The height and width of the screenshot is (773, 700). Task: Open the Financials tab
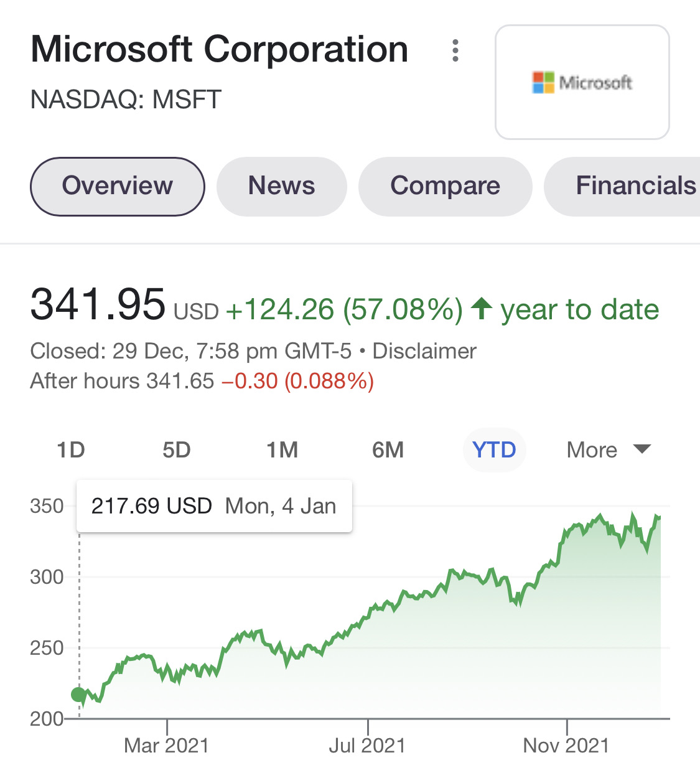point(628,186)
